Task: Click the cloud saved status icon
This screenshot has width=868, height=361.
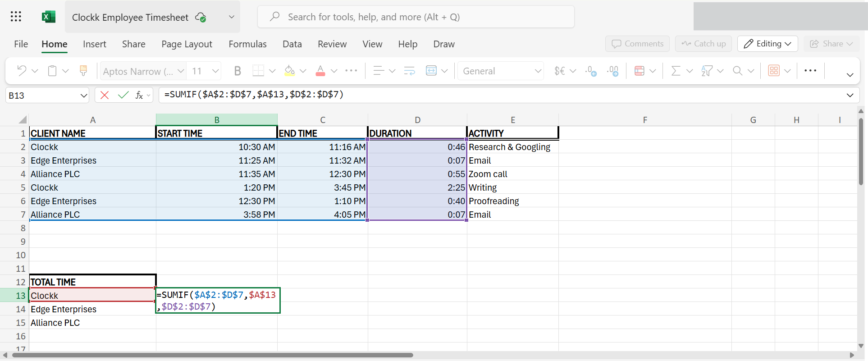Action: (x=201, y=17)
